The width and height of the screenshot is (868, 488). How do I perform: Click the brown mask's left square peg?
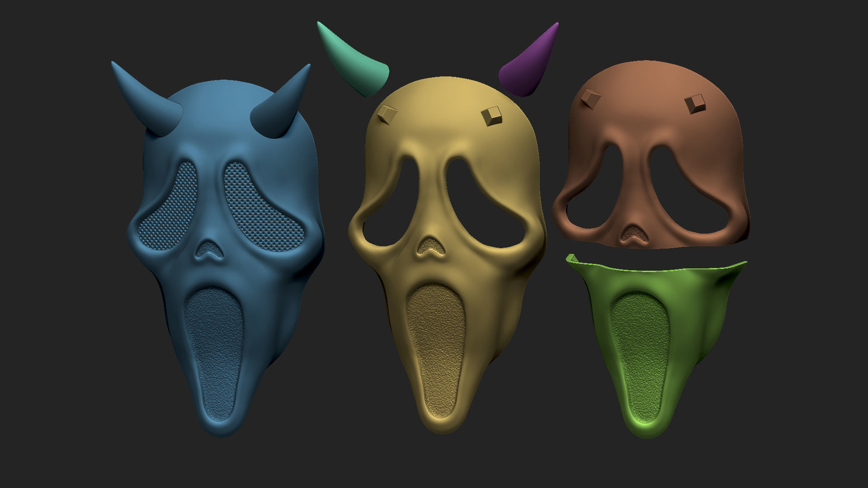pos(590,99)
